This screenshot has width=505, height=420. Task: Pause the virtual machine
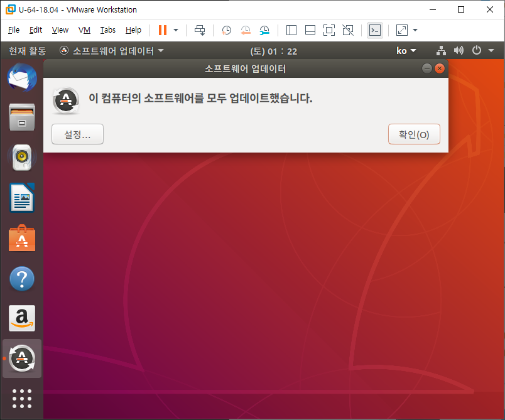163,30
